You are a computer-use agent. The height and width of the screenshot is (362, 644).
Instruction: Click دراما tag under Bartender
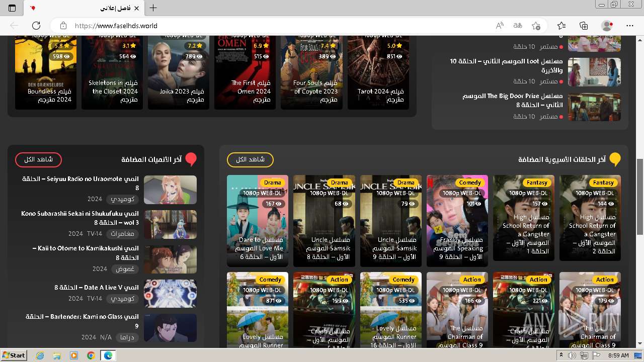[x=127, y=337]
